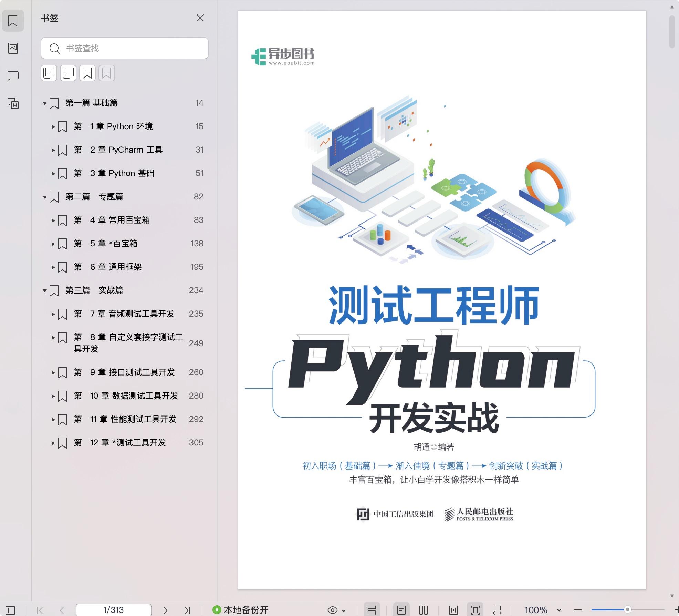
Task: Open the comments panel icon
Action: click(x=13, y=75)
